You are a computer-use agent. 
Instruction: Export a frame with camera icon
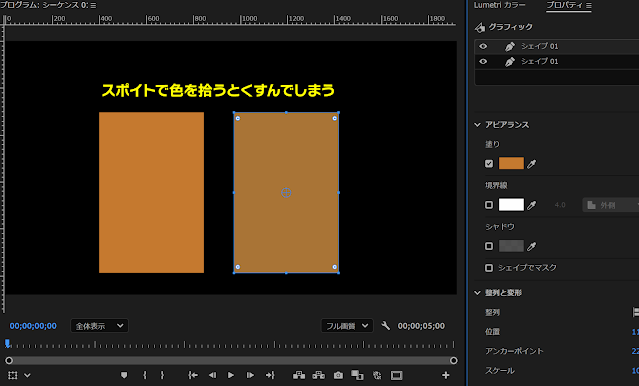pos(338,375)
